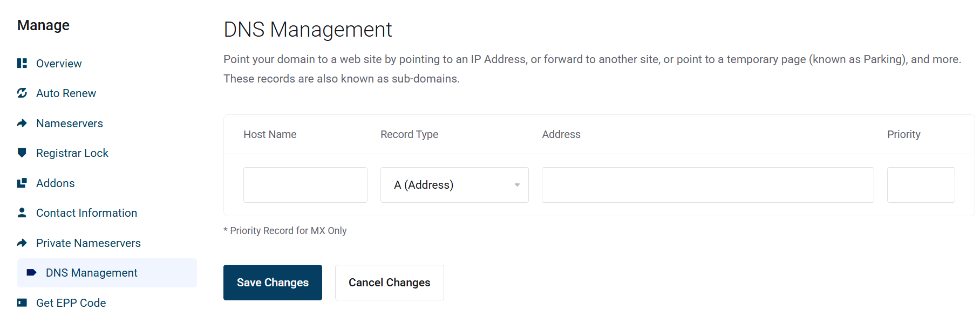Click the Registrar Lock shield icon
Screen dimensions: 980x330
[22, 153]
